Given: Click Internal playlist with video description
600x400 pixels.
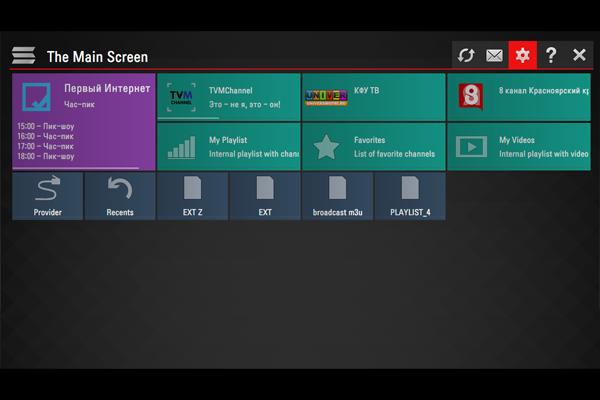Looking at the screenshot, I should 543,154.
